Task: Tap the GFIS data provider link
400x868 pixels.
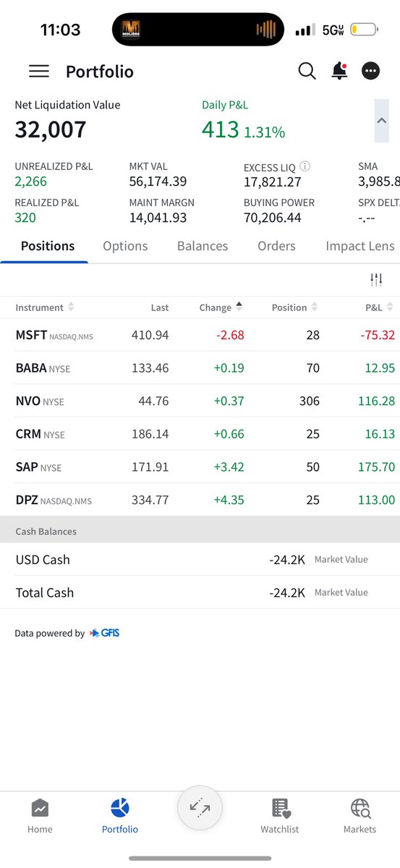Action: point(105,633)
